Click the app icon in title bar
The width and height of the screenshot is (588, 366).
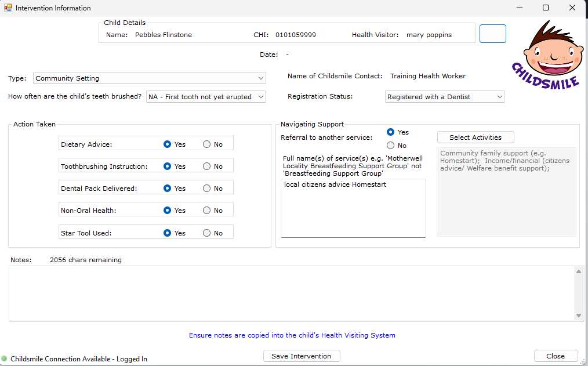8,8
